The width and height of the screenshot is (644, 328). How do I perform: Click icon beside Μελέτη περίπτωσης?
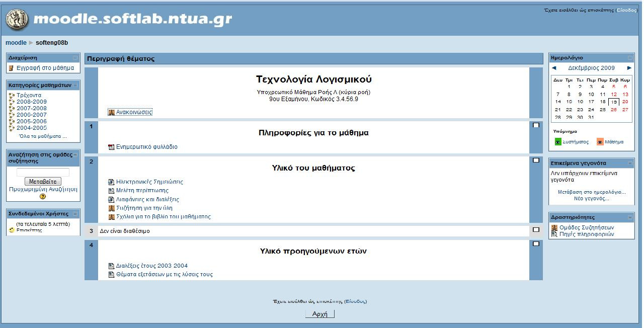click(x=112, y=191)
